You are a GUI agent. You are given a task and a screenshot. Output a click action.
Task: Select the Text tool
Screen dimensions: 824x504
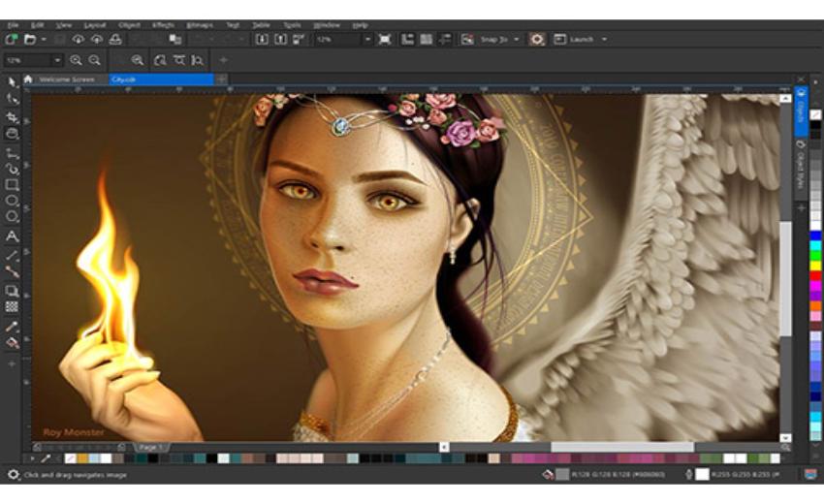(12, 236)
